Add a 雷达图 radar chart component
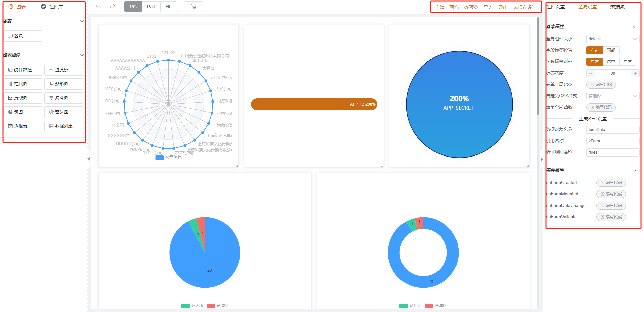 [64, 112]
